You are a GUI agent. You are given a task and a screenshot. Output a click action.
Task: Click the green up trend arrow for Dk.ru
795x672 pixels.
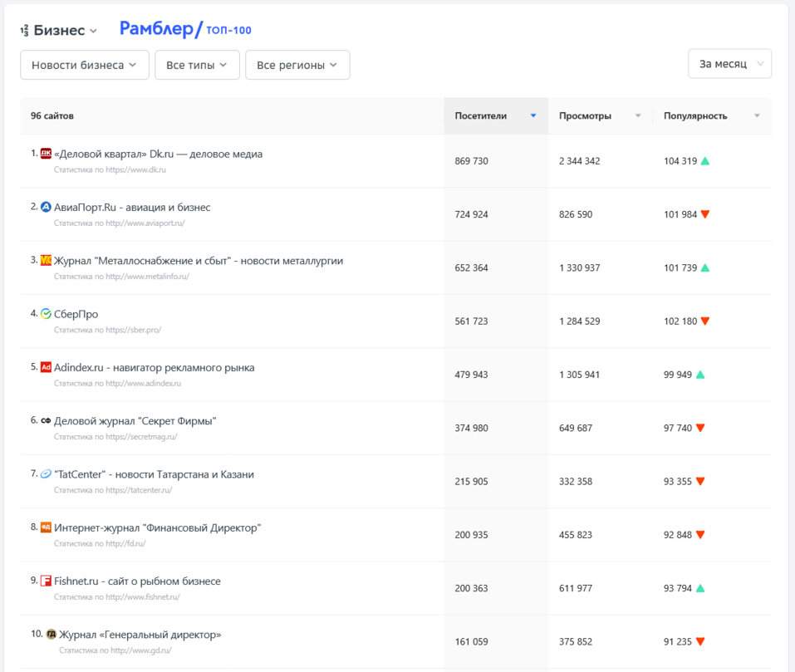pyautogui.click(x=705, y=161)
